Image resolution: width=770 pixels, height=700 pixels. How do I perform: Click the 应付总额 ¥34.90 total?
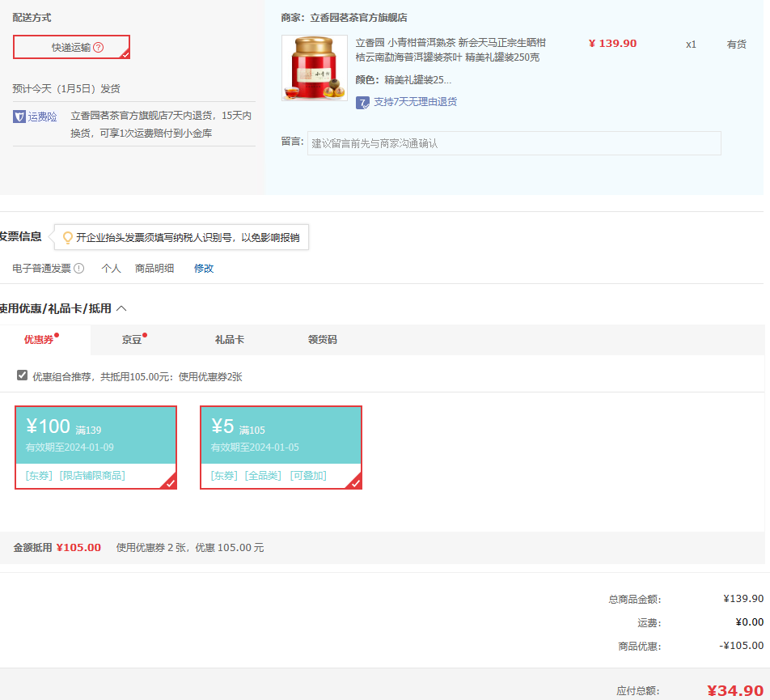[x=735, y=690]
